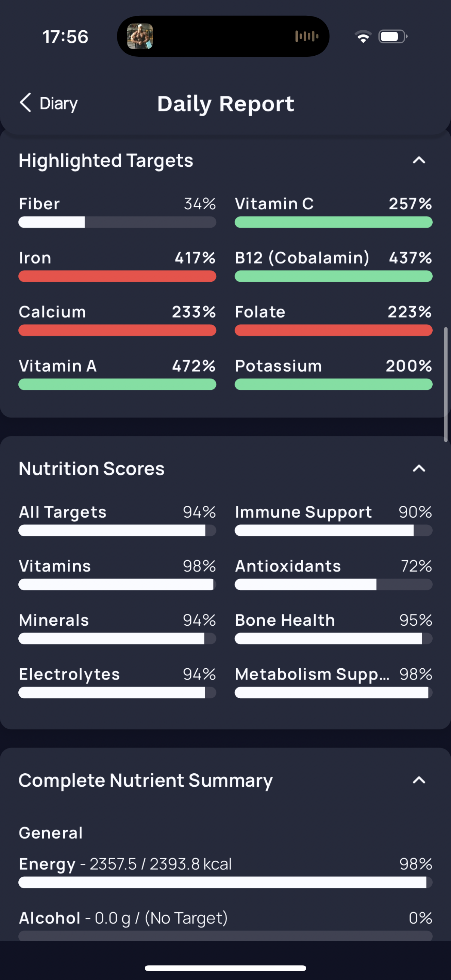451x980 pixels.
Task: Tap the bodybuilder album thumbnail in Dynamic Island
Action: pos(140,37)
